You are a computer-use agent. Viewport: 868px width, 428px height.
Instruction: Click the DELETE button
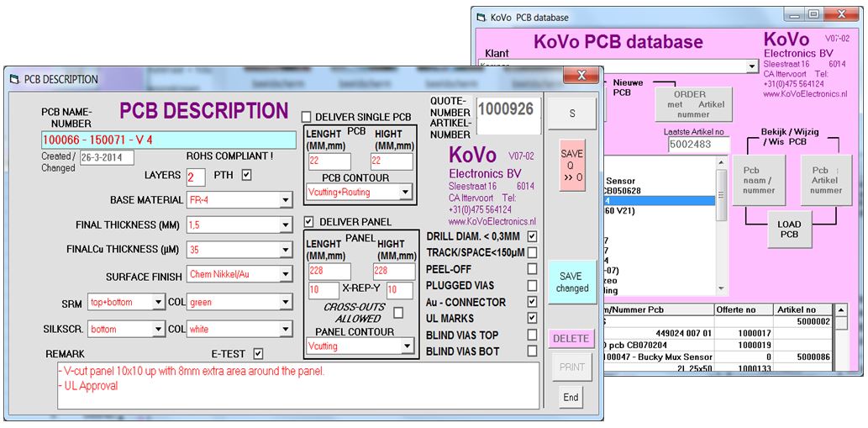(x=572, y=338)
